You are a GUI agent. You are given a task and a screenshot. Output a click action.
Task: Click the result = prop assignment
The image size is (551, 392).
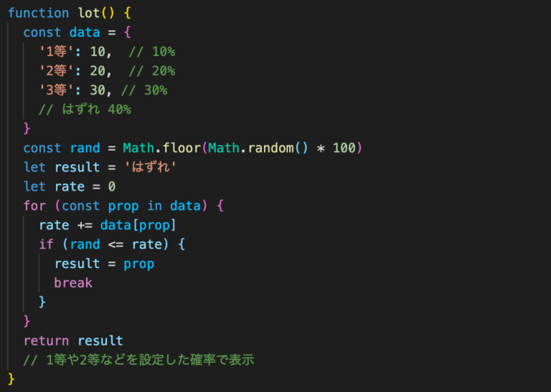(104, 264)
